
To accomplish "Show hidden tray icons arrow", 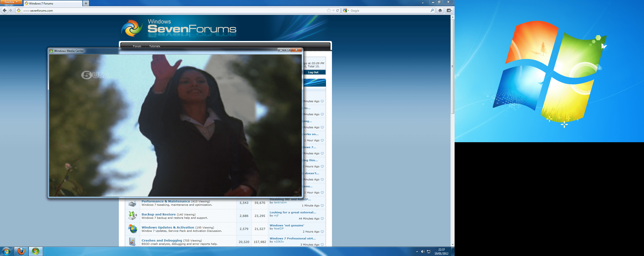I will (417, 251).
